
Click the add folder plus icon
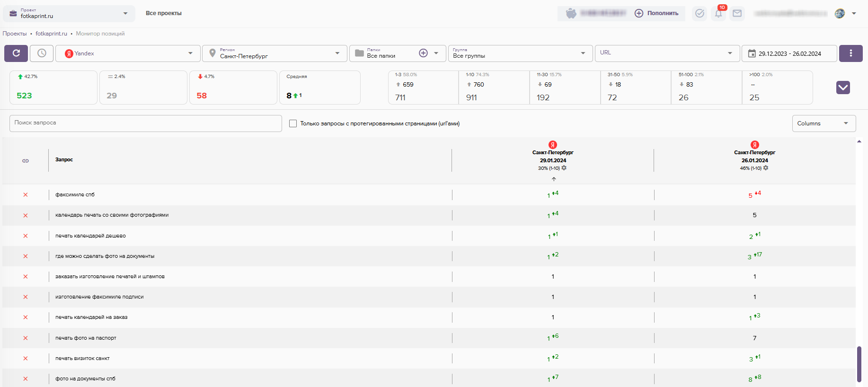coord(423,53)
